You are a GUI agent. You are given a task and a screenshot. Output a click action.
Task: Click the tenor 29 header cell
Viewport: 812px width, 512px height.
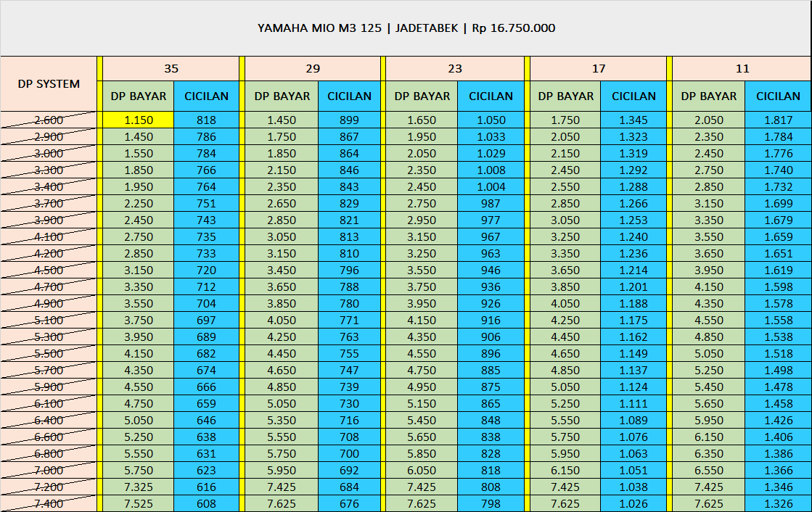click(x=313, y=69)
